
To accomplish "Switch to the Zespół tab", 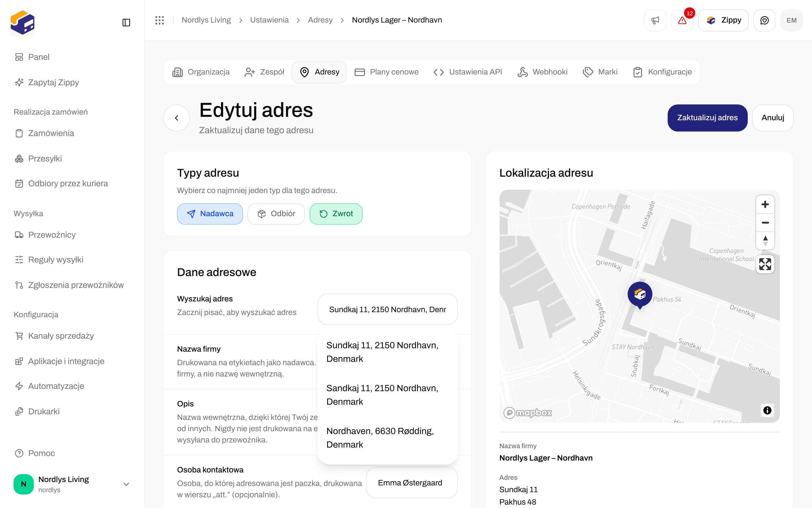I will coord(264,72).
